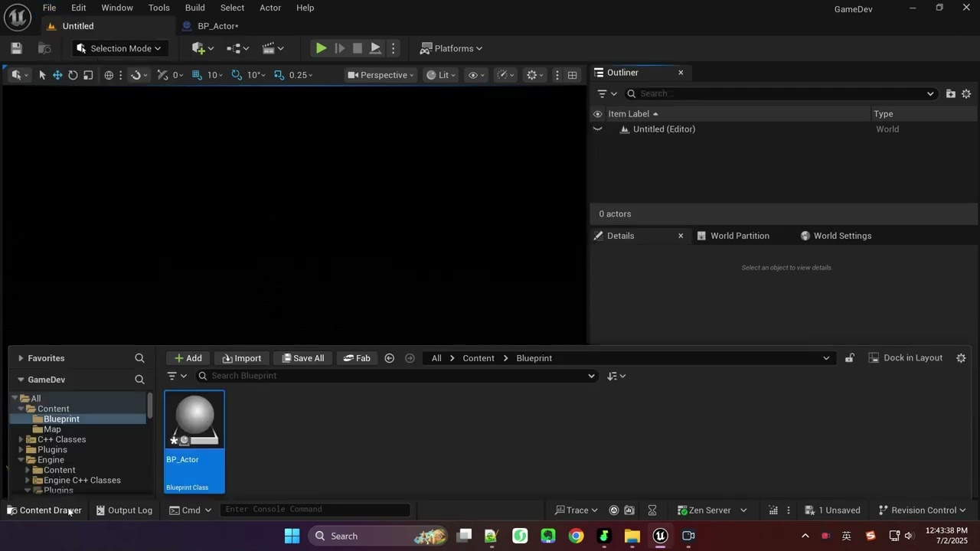The width and height of the screenshot is (980, 551).
Task: Start Play in Editor with green arrow
Action: [321, 48]
